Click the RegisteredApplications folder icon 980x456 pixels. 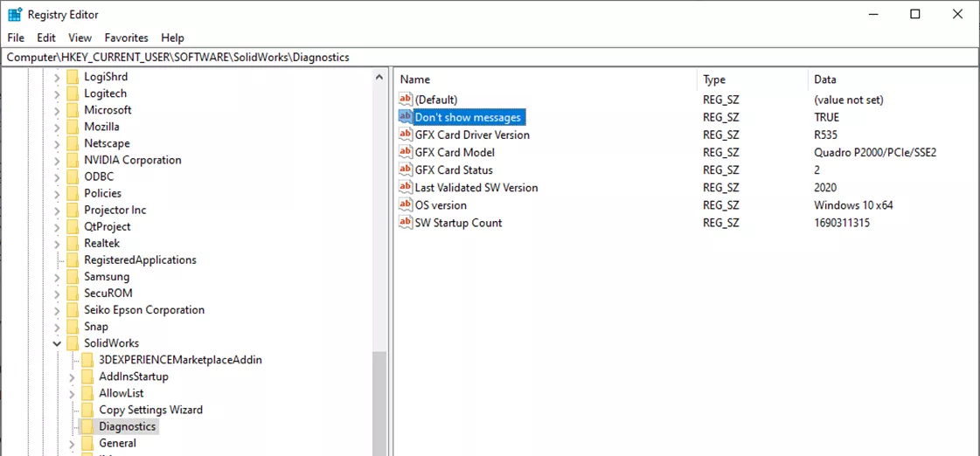[x=73, y=259]
